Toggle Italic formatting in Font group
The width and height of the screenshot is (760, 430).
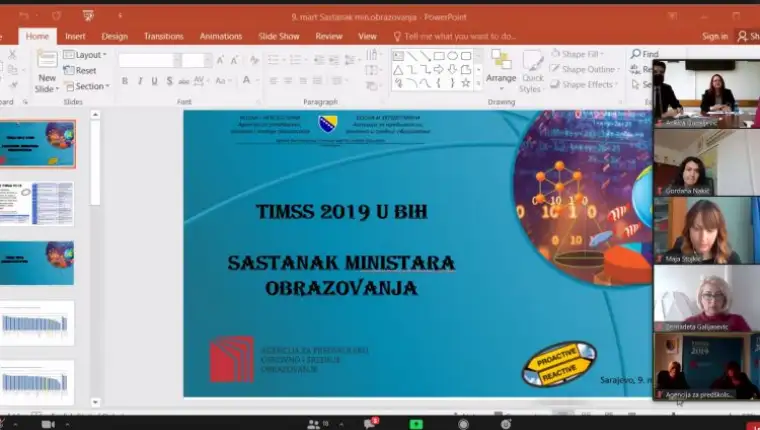[140, 81]
